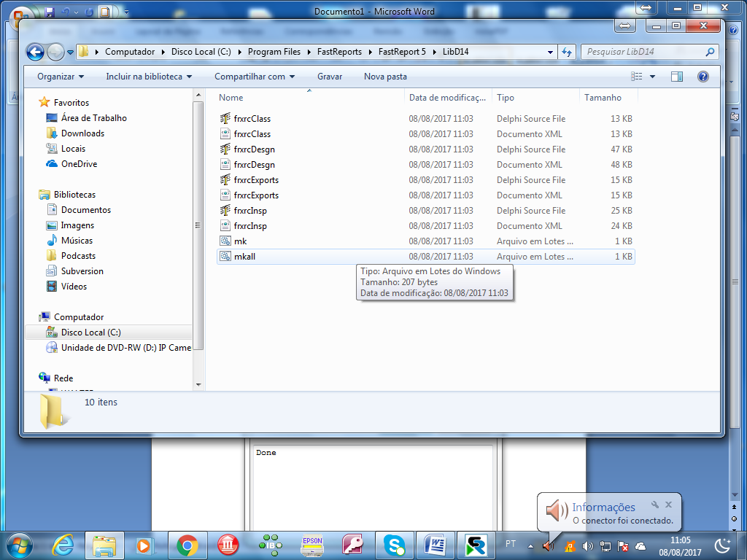
Task: Click the Downloads folder icon
Action: (x=52, y=133)
